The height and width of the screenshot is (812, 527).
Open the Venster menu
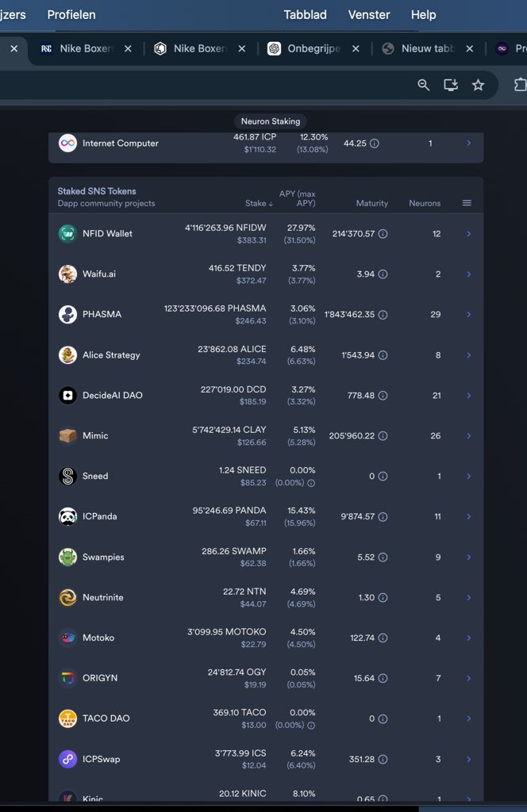click(369, 14)
